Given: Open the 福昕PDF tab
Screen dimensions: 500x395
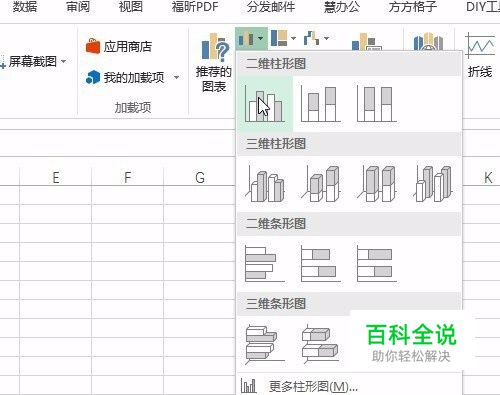Looking at the screenshot, I should coord(195,7).
